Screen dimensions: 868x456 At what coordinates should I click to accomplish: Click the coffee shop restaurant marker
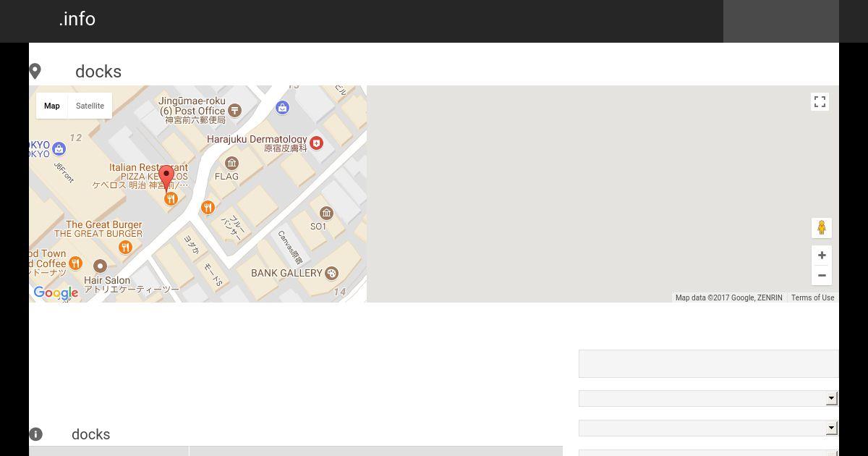click(x=75, y=263)
